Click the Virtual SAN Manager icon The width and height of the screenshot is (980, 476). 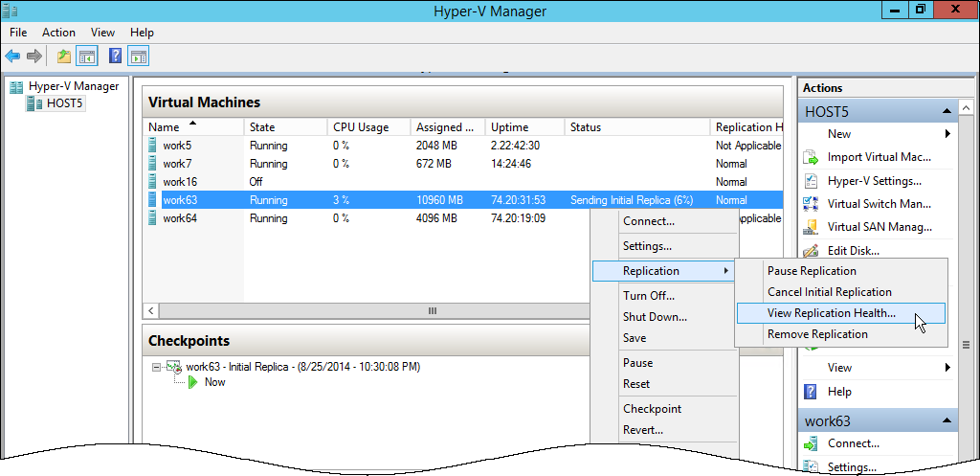point(811,227)
